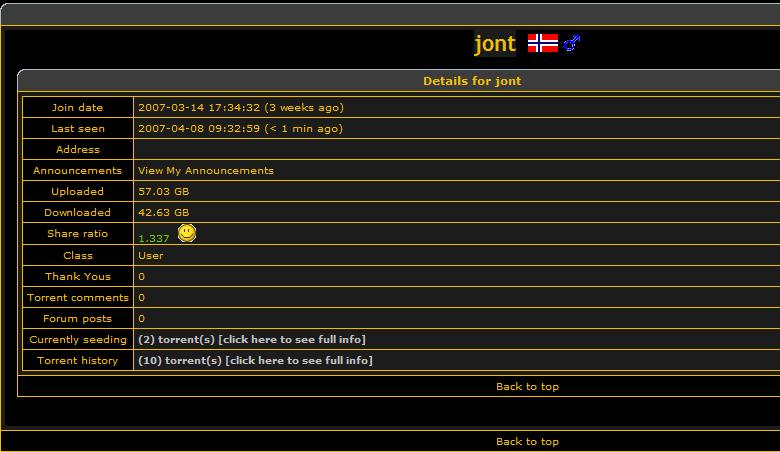Click the smiley face beside share ratio

[x=187, y=233]
